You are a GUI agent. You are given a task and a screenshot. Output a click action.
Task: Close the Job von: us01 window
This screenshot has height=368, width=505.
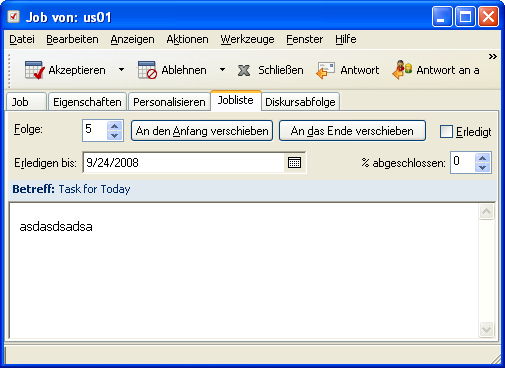pos(489,16)
